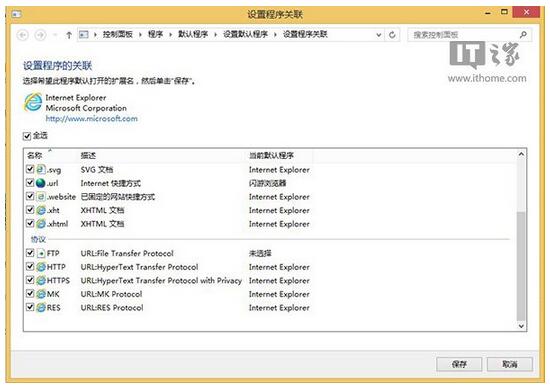Screen dimensions: 550x387
Task: Uncheck the .url extension checkbox
Action: point(30,183)
